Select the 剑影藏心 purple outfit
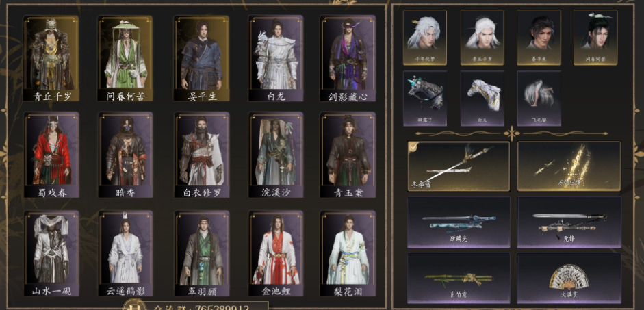This screenshot has height=310, width=644. coord(348,58)
